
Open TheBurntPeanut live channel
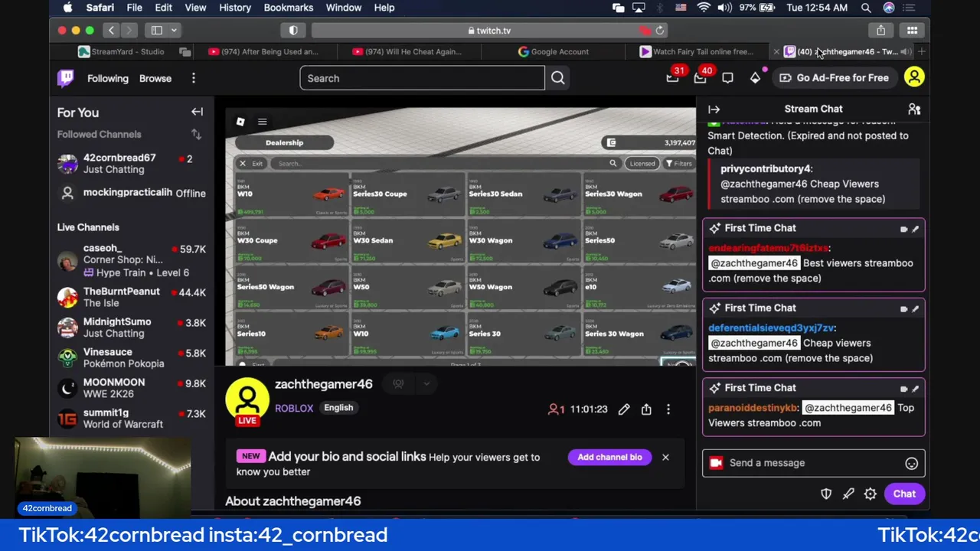[132, 297]
